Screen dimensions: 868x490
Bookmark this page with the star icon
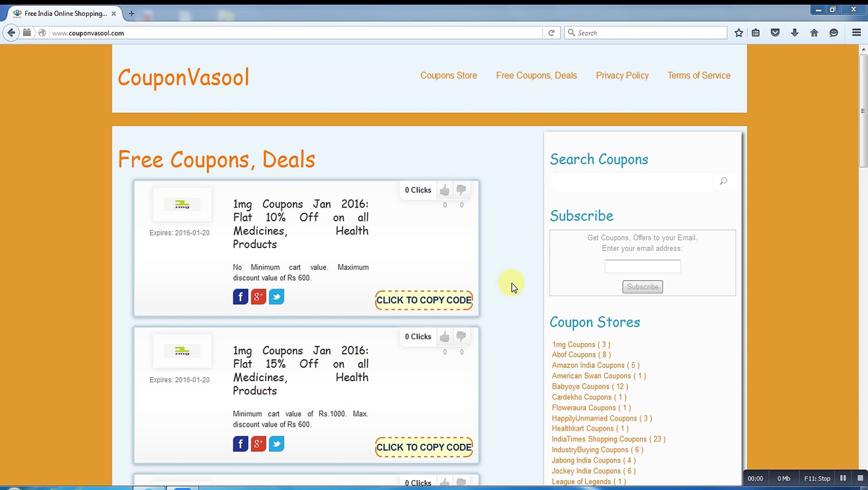click(739, 33)
